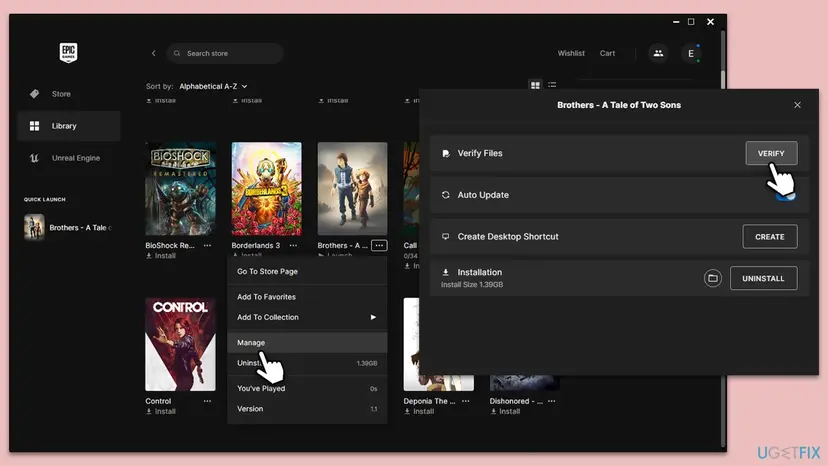
Task: Click the Brothers - A Tale of Two Sons title
Action: point(619,105)
